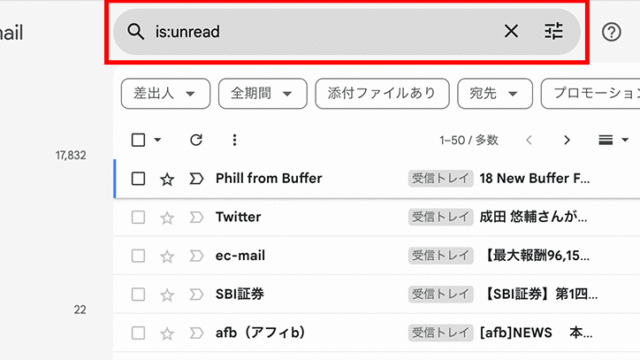Star the Phill from Buffer email
The image size is (640, 360).
pos(167,179)
